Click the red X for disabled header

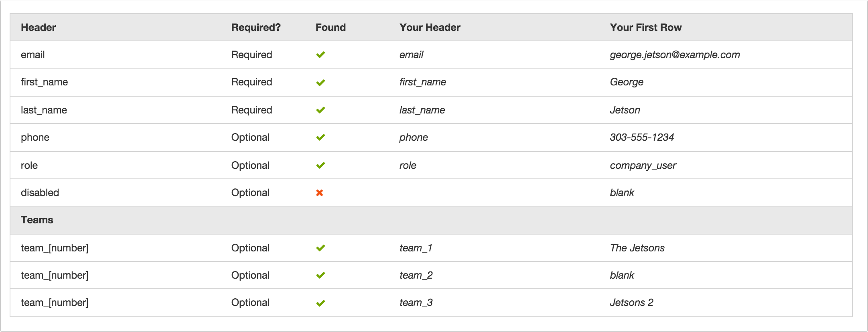pyautogui.click(x=320, y=193)
